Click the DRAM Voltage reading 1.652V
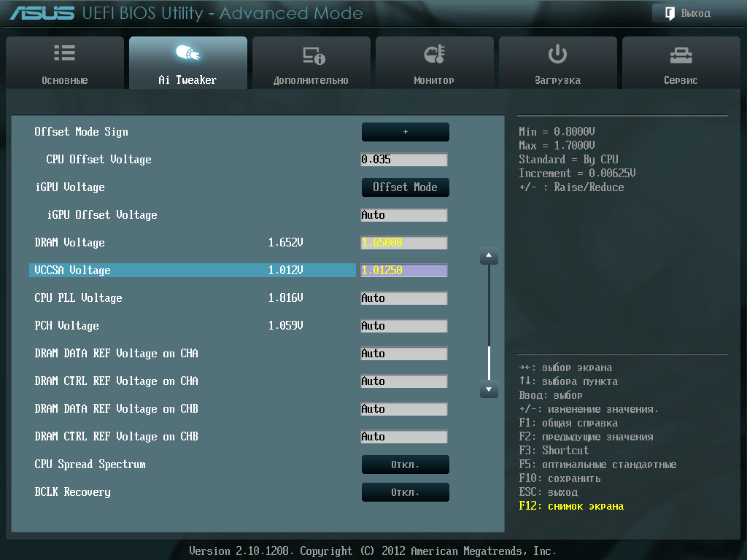 (x=285, y=242)
